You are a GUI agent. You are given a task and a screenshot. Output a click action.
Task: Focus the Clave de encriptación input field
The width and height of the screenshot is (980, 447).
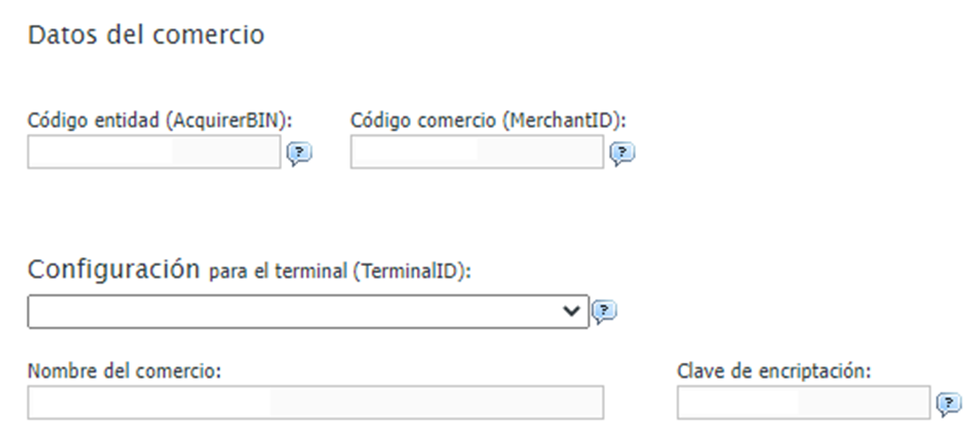tap(803, 403)
